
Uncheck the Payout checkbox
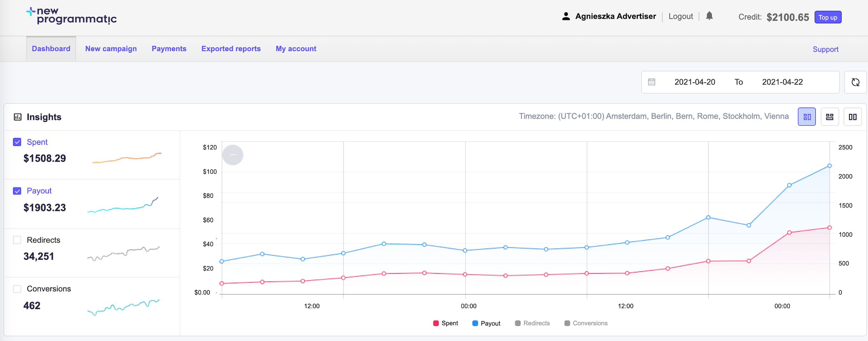point(17,191)
